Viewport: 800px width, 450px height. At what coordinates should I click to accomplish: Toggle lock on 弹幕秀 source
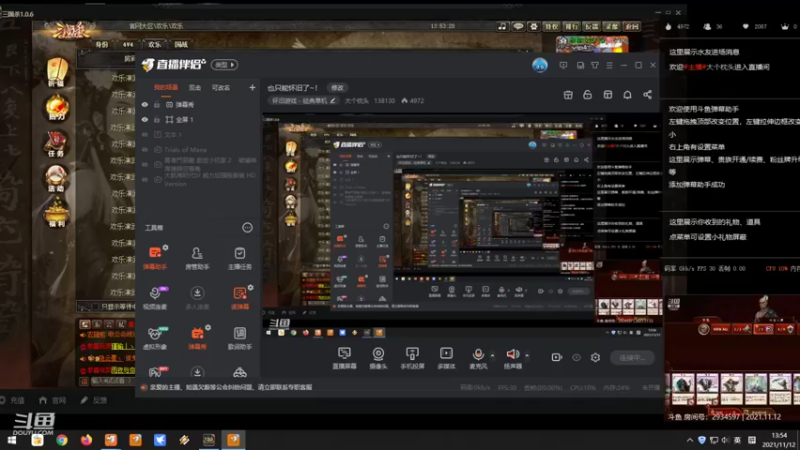[157, 105]
